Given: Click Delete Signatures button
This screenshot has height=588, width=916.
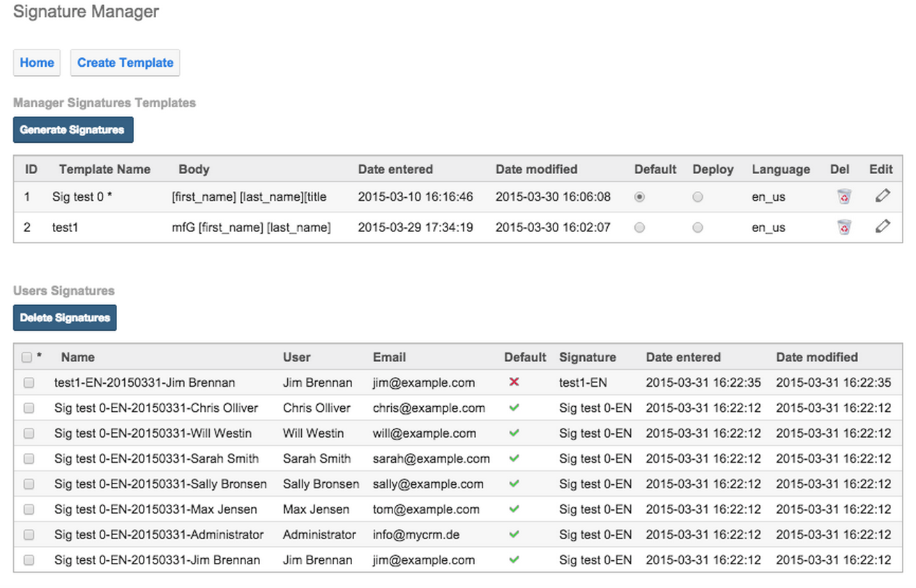Looking at the screenshot, I should tap(65, 318).
